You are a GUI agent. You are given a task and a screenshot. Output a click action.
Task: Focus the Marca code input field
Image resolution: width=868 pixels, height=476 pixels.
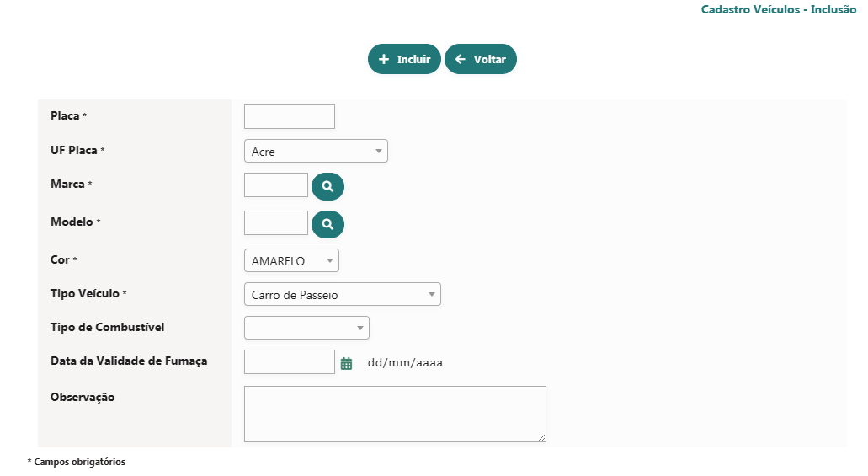pyautogui.click(x=275, y=185)
